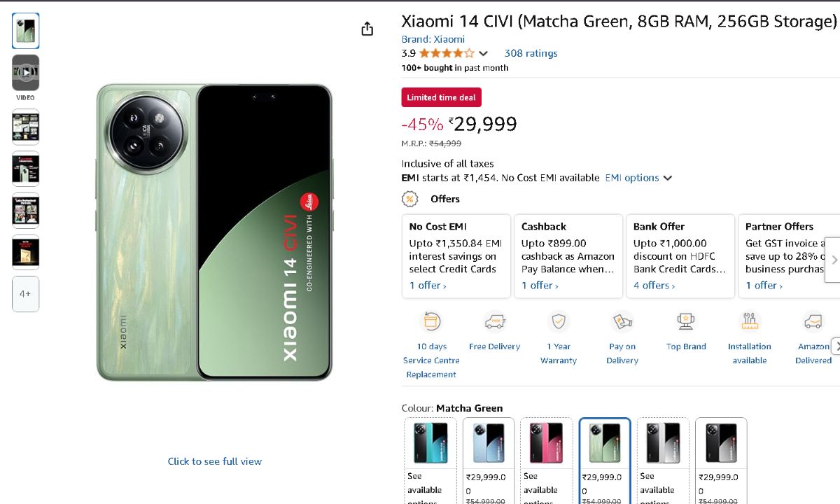The width and height of the screenshot is (840, 504).
Task: Click the 1 Year Warranty shield icon
Action: (559, 322)
